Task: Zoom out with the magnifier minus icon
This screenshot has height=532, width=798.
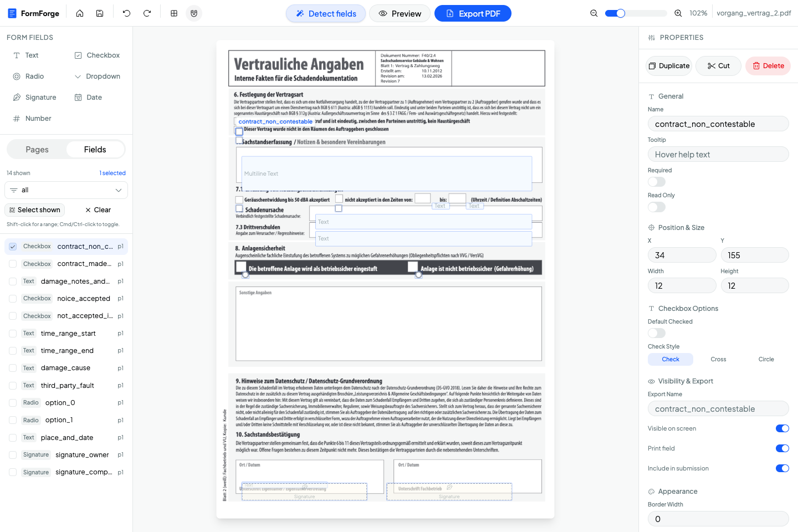Action: coord(594,13)
